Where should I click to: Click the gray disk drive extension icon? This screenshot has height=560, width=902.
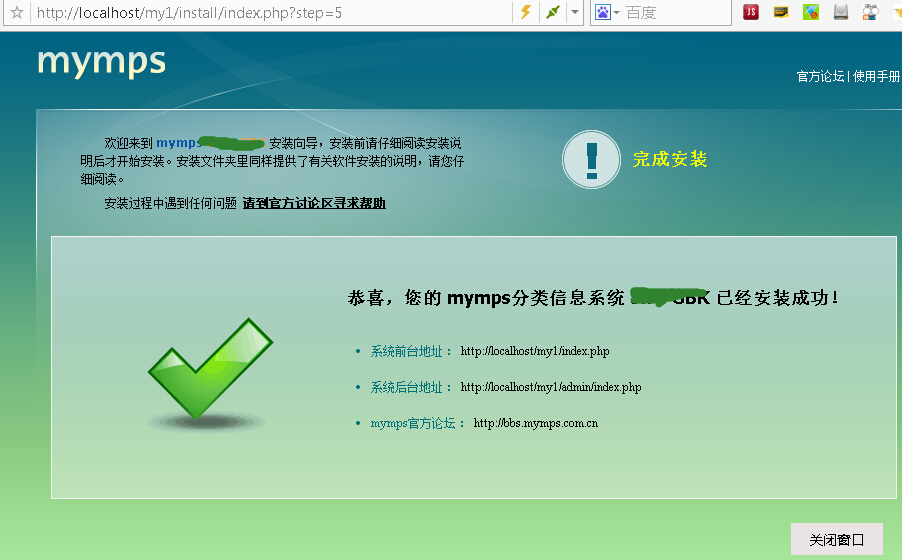coord(841,13)
